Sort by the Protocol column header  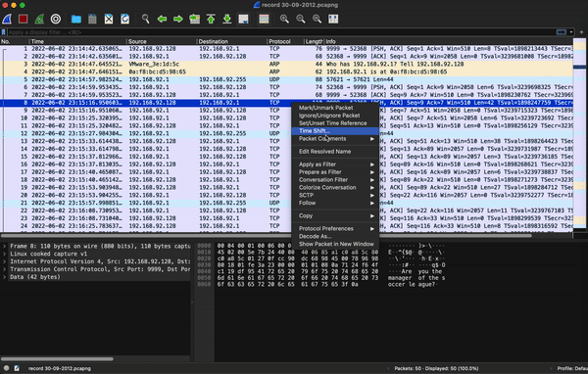tap(285, 41)
